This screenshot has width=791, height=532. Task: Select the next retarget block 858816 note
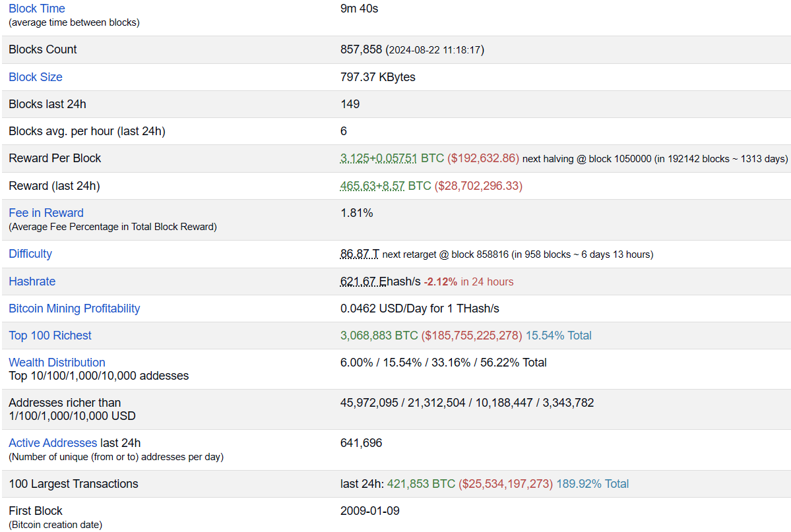[518, 254]
